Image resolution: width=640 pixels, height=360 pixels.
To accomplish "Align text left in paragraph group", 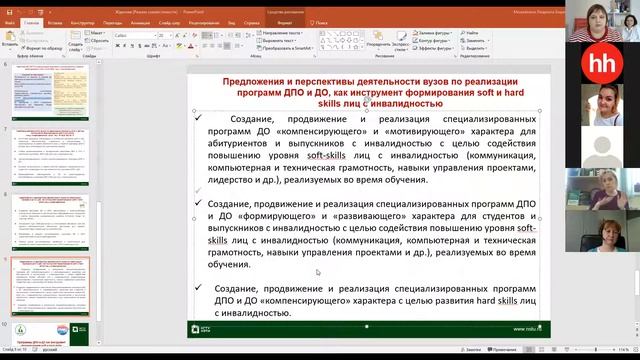I will (205, 46).
